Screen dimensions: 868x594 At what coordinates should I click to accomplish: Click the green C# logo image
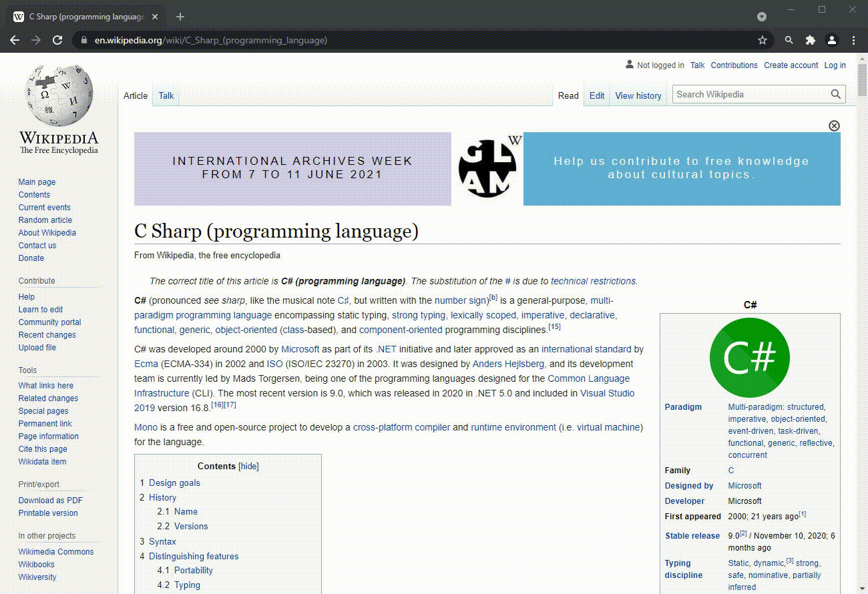click(750, 358)
